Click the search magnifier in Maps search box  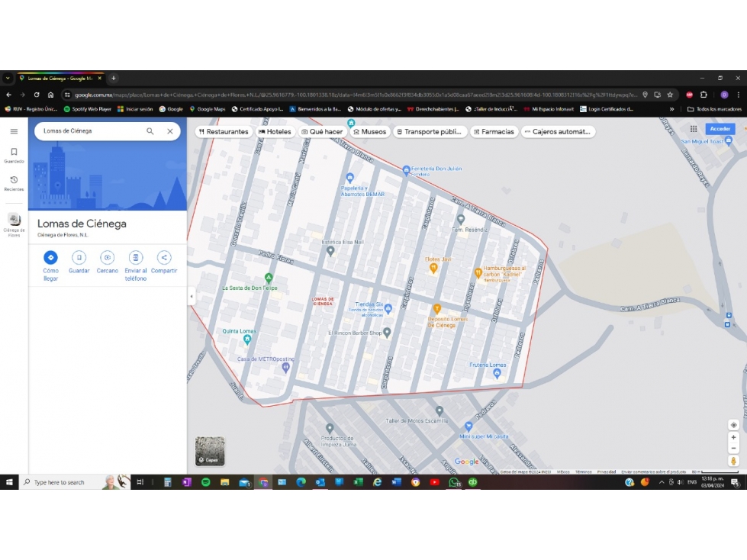[x=150, y=131]
